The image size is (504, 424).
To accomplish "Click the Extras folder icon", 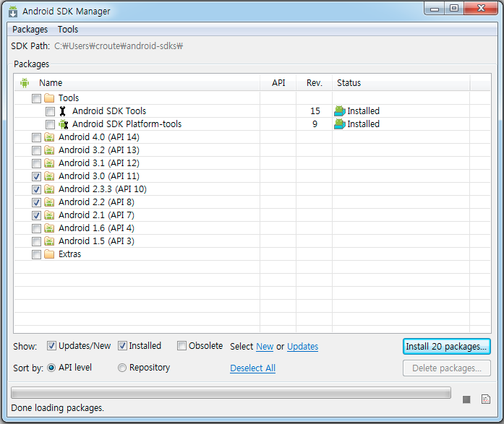I will coord(49,254).
